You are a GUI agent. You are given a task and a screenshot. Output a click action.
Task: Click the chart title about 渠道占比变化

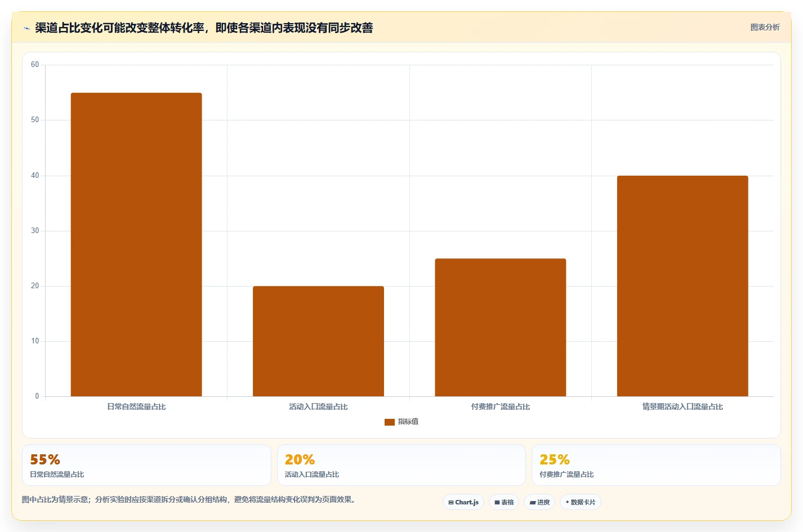(204, 28)
